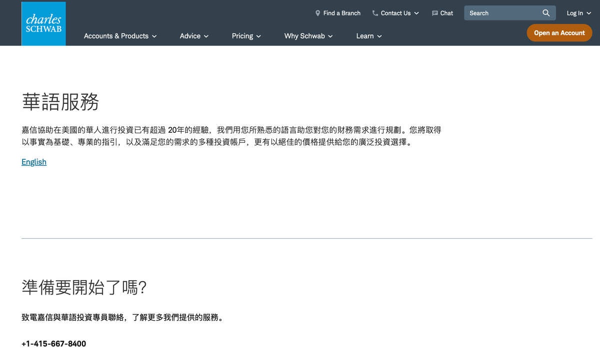Expand the Pricing chevron arrow

[x=258, y=36]
